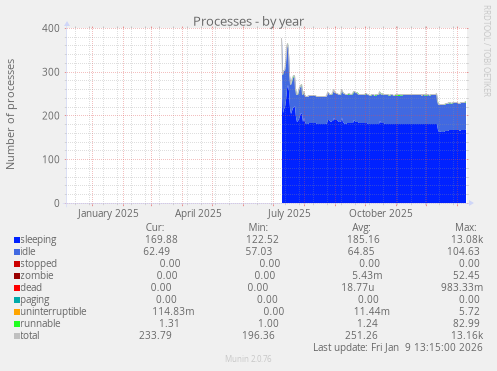Click the total legend color swatch
The width and height of the screenshot is (497, 371).
pos(17,336)
